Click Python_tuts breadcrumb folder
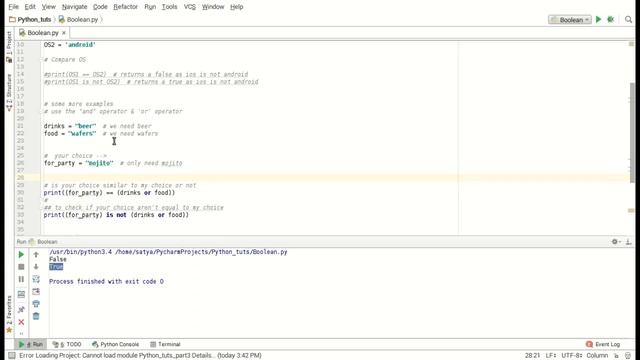This screenshot has width=640, height=360. click(x=30, y=20)
